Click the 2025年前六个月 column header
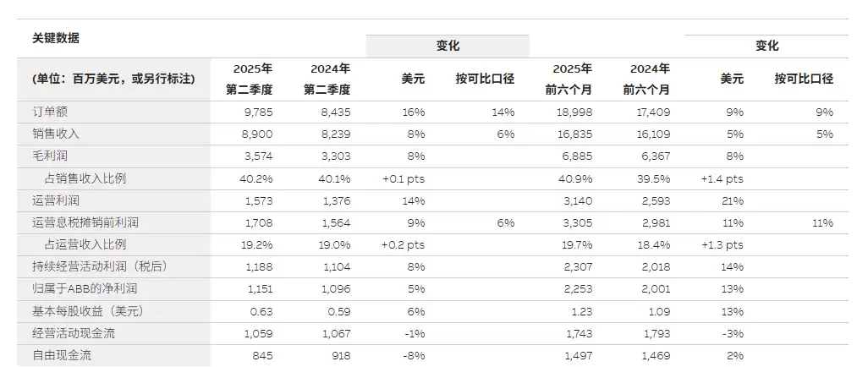The image size is (868, 367). tap(572, 79)
